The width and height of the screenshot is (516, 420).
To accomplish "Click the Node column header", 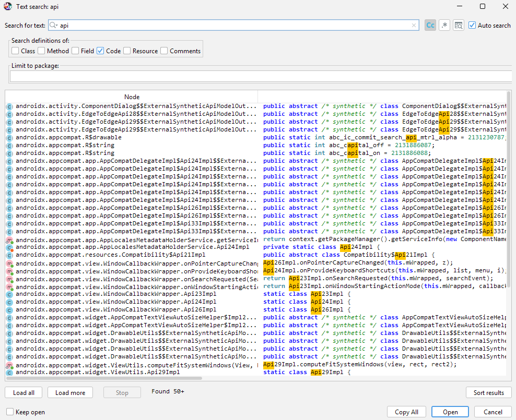I will click(x=132, y=97).
